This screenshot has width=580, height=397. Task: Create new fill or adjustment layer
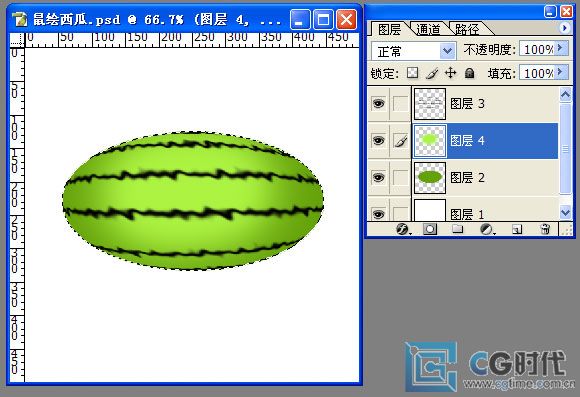(487, 229)
